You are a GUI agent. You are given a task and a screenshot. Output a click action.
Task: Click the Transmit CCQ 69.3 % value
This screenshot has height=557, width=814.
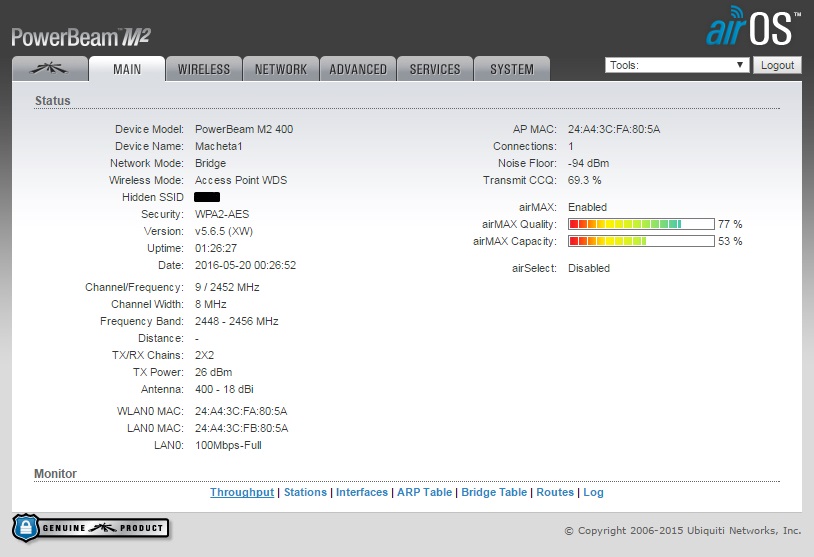point(585,180)
